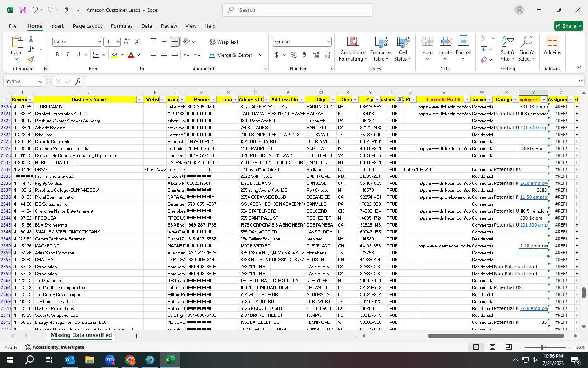Click the Insert cells icon
Viewport: 588px width, 368px height.
click(427, 42)
